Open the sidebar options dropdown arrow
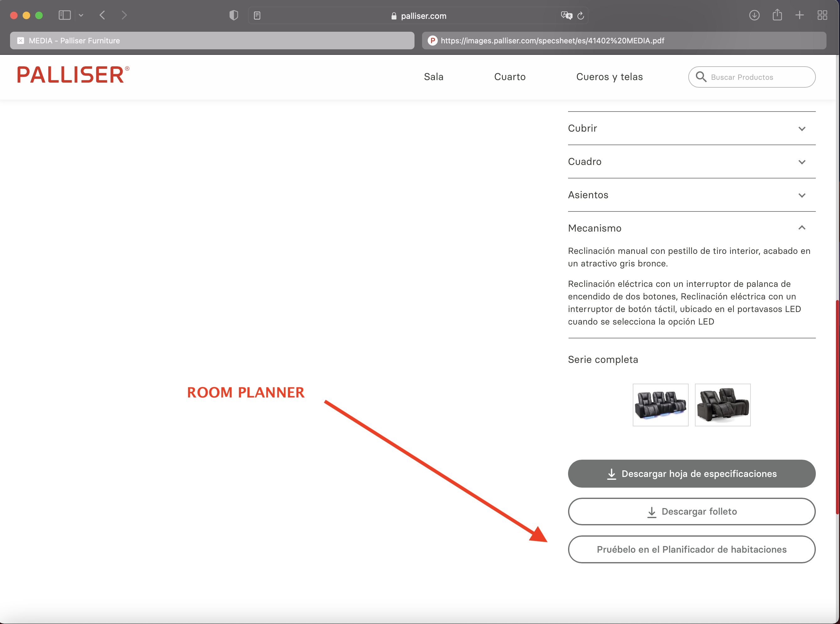840x624 pixels. (x=81, y=15)
